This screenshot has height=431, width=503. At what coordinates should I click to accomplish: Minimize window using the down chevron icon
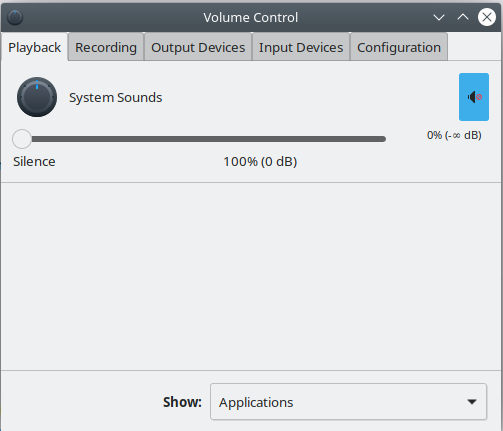439,17
